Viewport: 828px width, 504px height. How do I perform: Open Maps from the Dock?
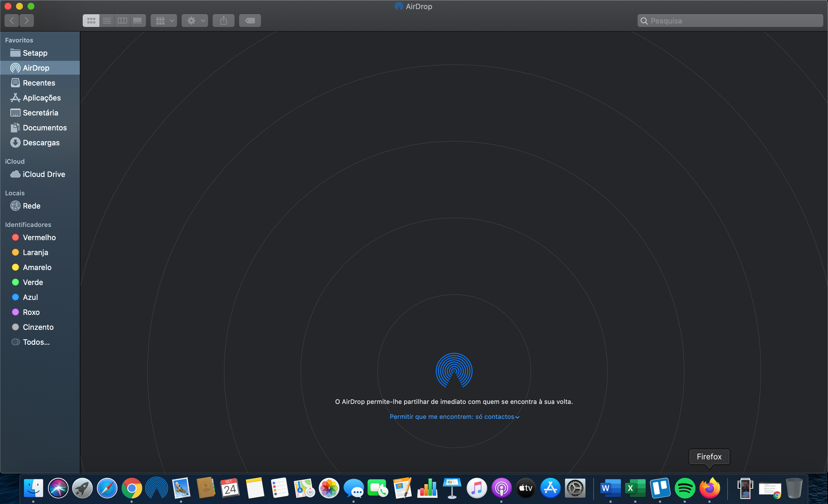tap(304, 488)
